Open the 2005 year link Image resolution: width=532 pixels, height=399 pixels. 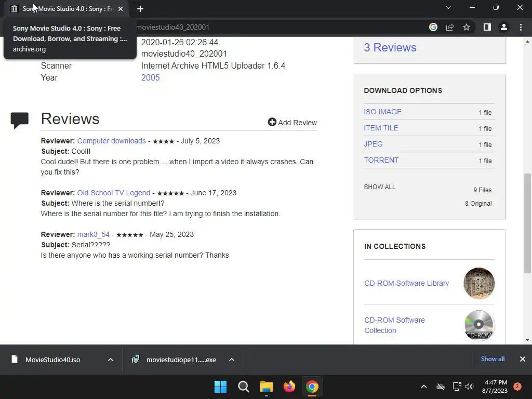[x=150, y=78]
